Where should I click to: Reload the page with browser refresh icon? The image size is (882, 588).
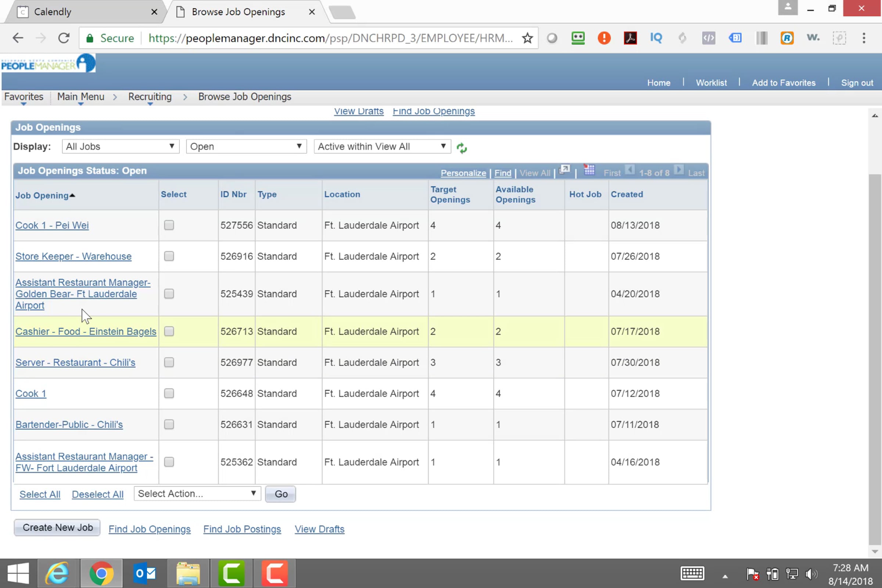click(64, 38)
